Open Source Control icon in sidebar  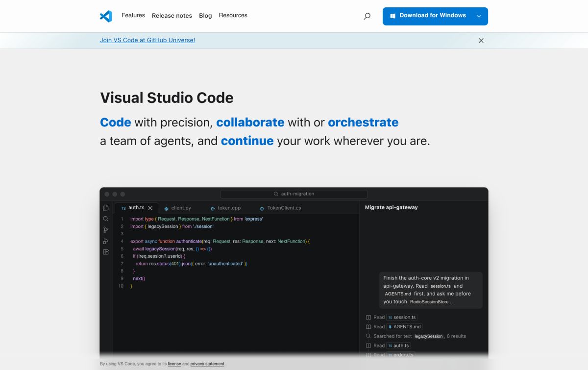coord(106,230)
